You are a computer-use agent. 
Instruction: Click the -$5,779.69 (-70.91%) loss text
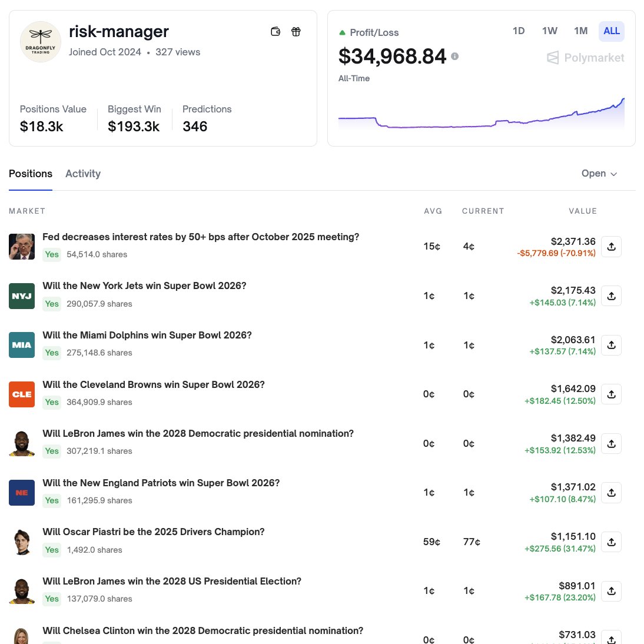click(x=556, y=253)
